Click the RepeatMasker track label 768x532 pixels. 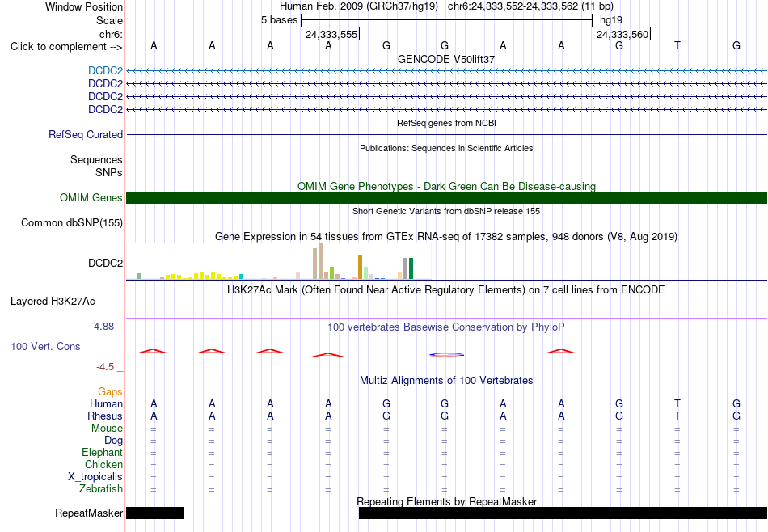89,513
